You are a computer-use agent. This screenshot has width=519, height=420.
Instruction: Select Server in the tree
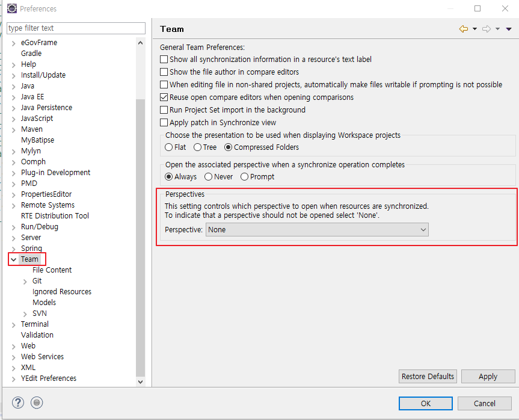[31, 238]
